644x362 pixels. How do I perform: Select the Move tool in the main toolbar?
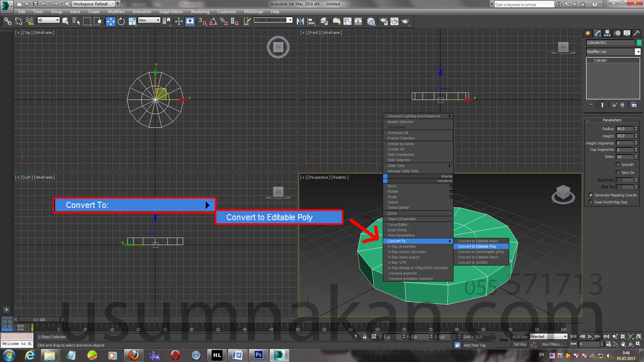coord(111,21)
